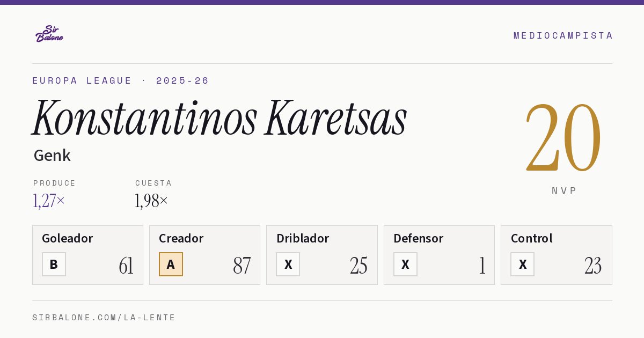The image size is (644, 338).
Task: Open the sirbalone.com/la-lente link
Action: click(x=104, y=318)
